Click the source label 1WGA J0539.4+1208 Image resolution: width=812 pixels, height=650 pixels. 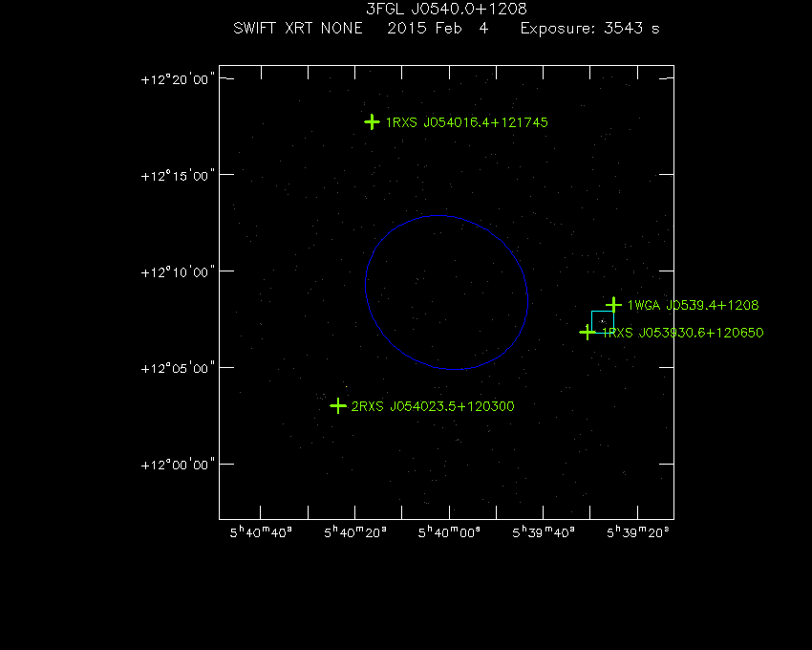coord(693,305)
